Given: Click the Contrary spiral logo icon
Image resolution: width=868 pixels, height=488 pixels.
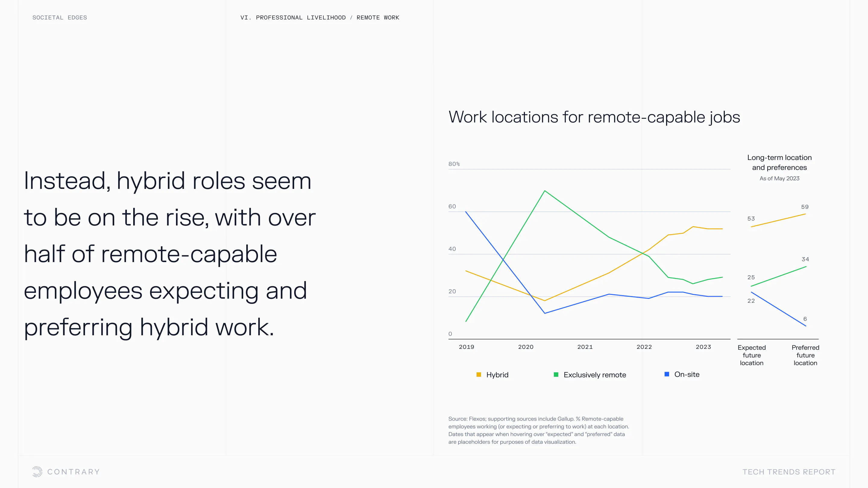Looking at the screenshot, I should pyautogui.click(x=37, y=471).
